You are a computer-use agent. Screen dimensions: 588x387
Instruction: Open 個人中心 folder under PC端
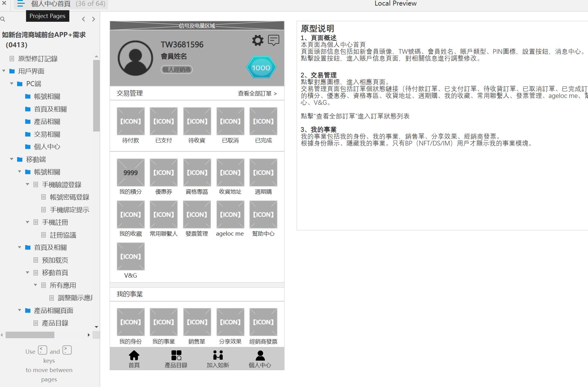[x=47, y=147]
